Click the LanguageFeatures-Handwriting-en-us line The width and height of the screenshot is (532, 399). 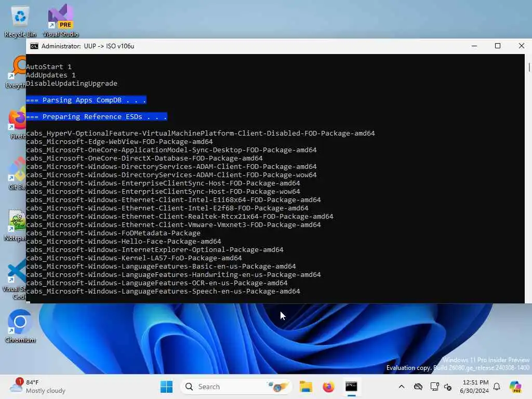(174, 274)
